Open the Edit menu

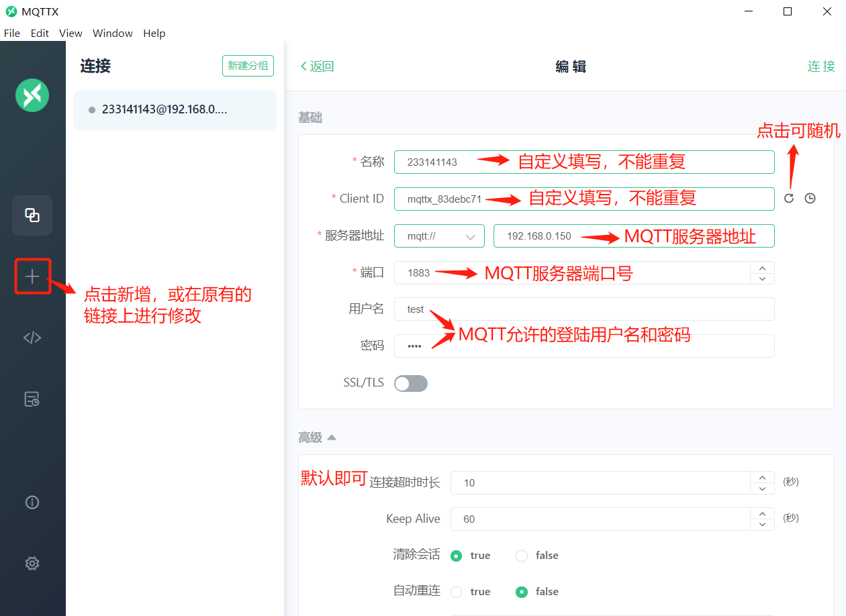tap(40, 33)
